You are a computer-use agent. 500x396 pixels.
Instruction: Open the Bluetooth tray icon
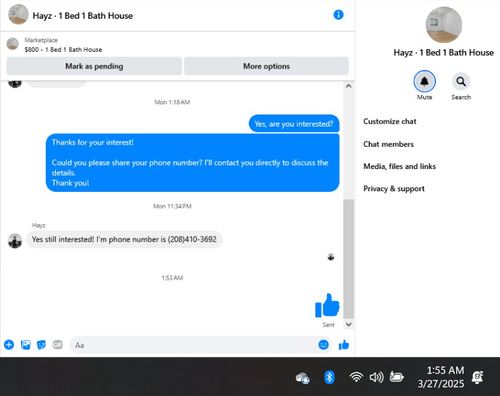tap(329, 377)
